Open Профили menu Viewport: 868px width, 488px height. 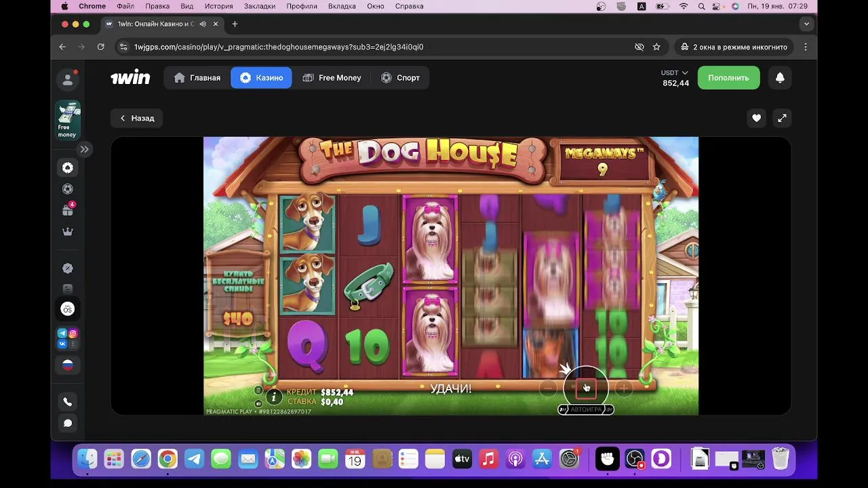302,6
